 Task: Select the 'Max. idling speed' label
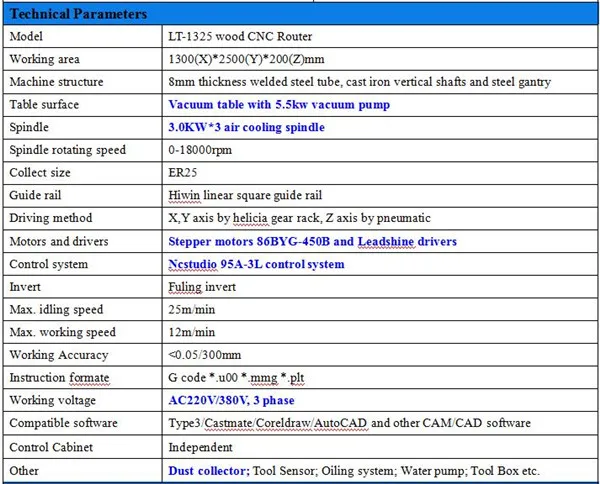[x=56, y=309]
